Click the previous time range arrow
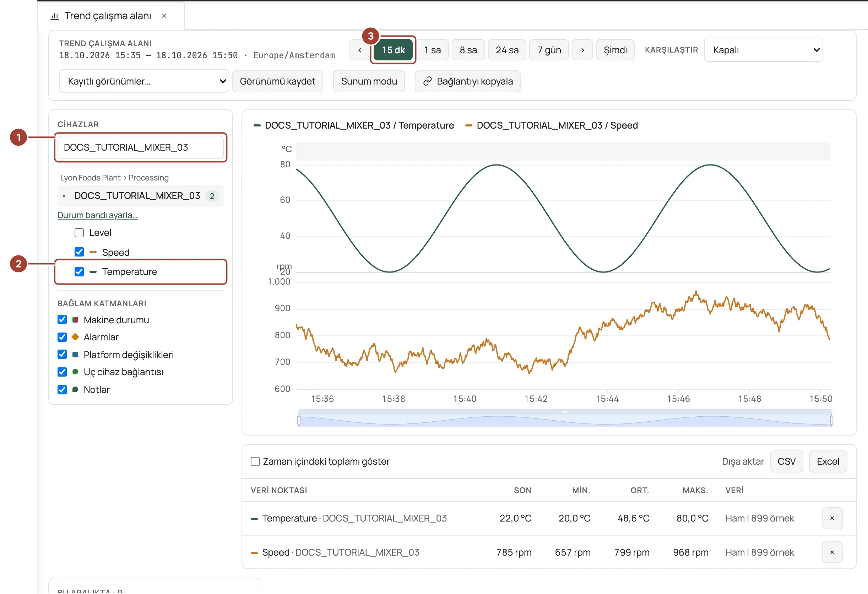This screenshot has width=868, height=594. pyautogui.click(x=360, y=50)
